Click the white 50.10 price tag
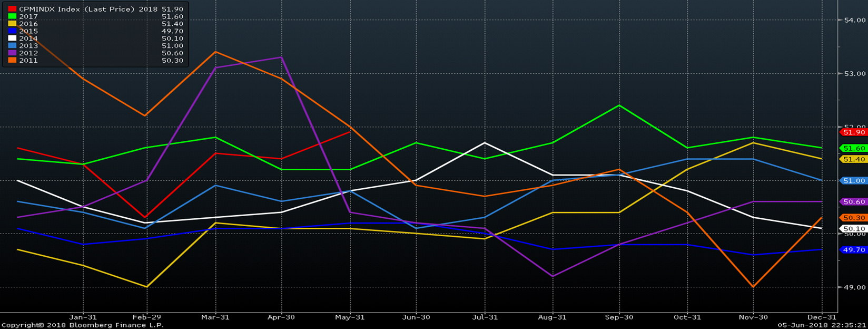The height and width of the screenshot is (329, 868). (853, 229)
